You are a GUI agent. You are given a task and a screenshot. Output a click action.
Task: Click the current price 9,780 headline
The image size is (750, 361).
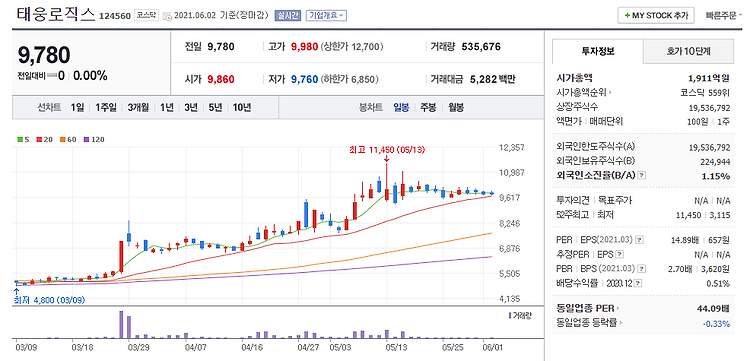44,55
